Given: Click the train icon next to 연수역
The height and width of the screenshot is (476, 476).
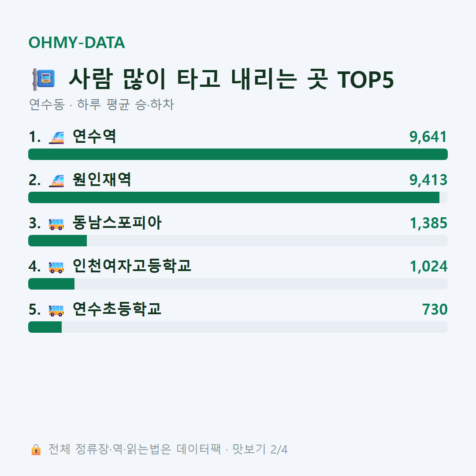Looking at the screenshot, I should click(x=56, y=137).
